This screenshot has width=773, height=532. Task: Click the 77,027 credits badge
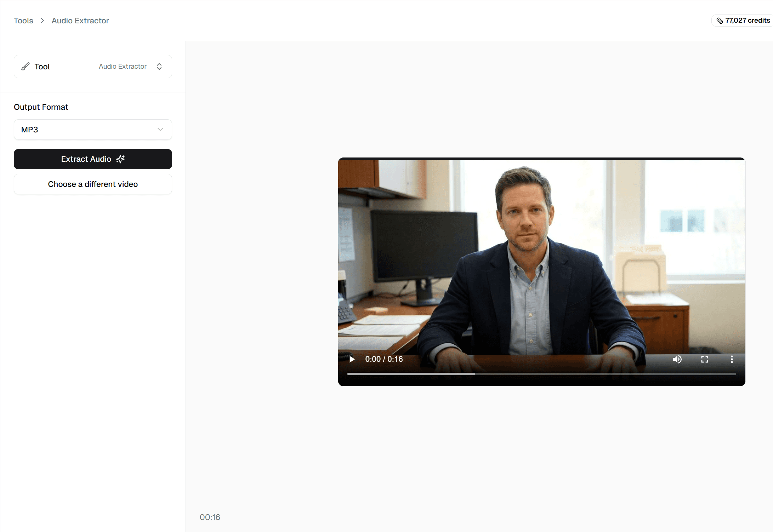tap(747, 21)
